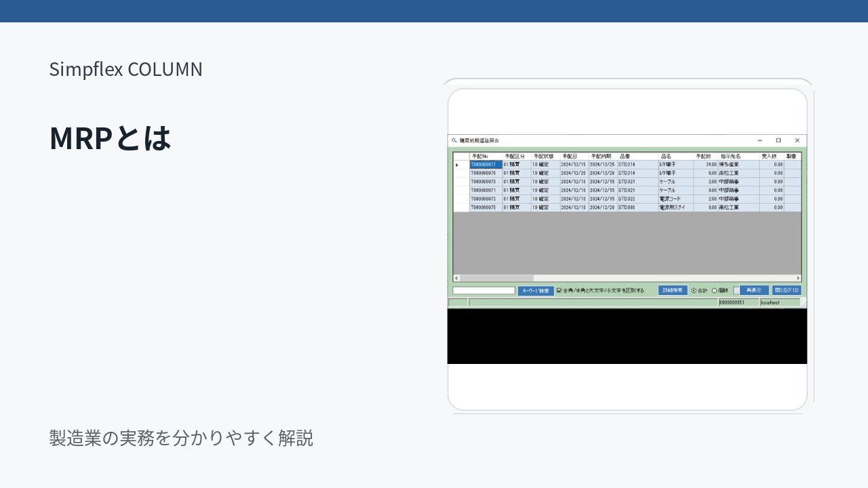This screenshot has width=868, height=488.
Task: Click the 品名 column header
Action: click(675, 157)
